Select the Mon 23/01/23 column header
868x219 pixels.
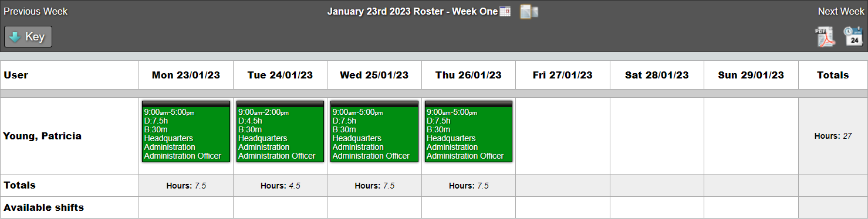(186, 75)
